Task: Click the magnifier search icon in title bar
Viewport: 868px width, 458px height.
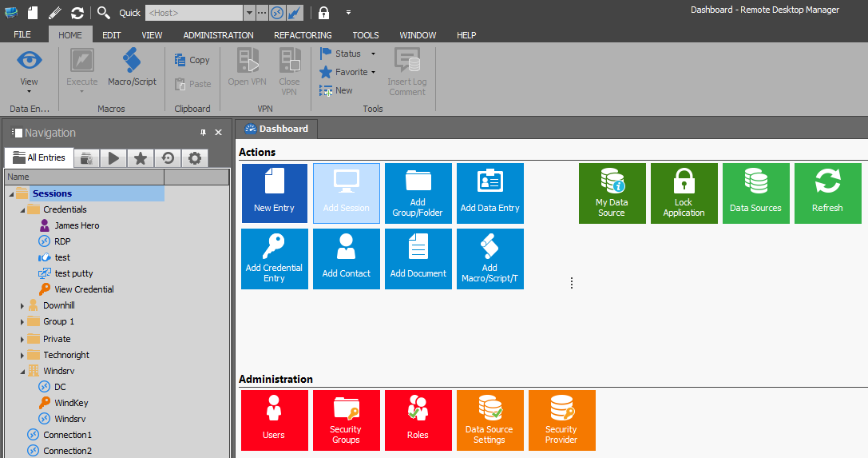Action: tap(103, 12)
